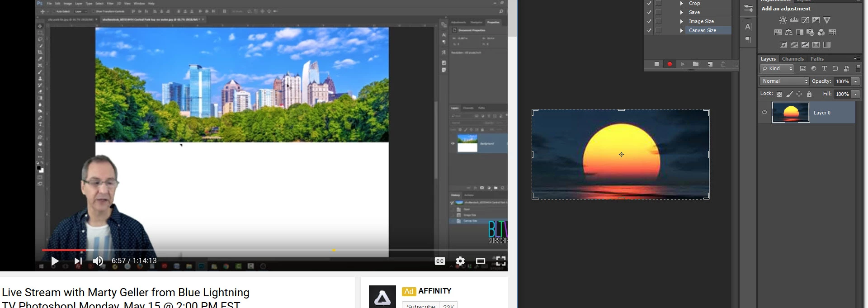This screenshot has height=308, width=868.
Task: Toggle the checkmark for Image Size step
Action: (x=649, y=21)
